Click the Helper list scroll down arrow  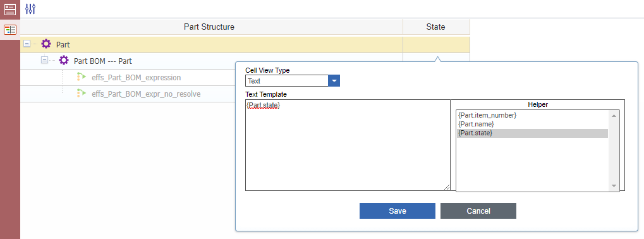click(x=614, y=186)
